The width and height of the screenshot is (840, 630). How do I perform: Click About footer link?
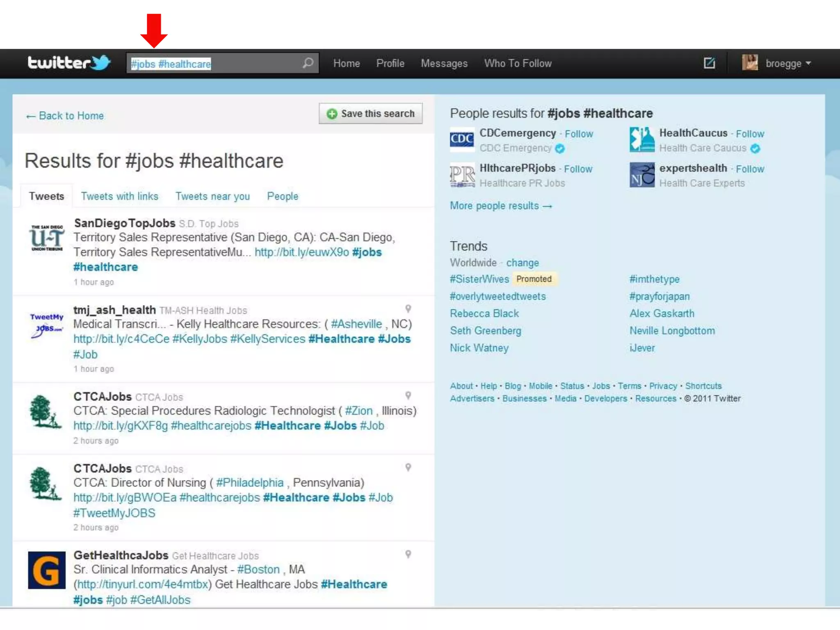pyautogui.click(x=461, y=386)
